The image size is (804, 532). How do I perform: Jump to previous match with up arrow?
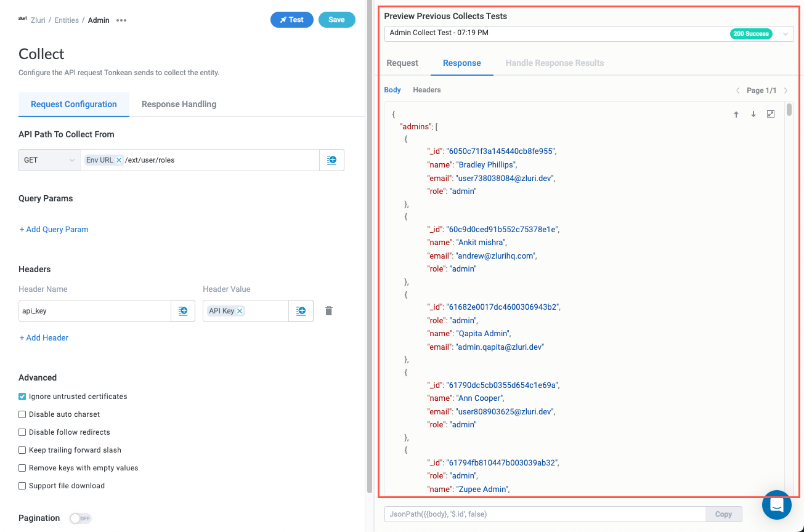pos(736,115)
